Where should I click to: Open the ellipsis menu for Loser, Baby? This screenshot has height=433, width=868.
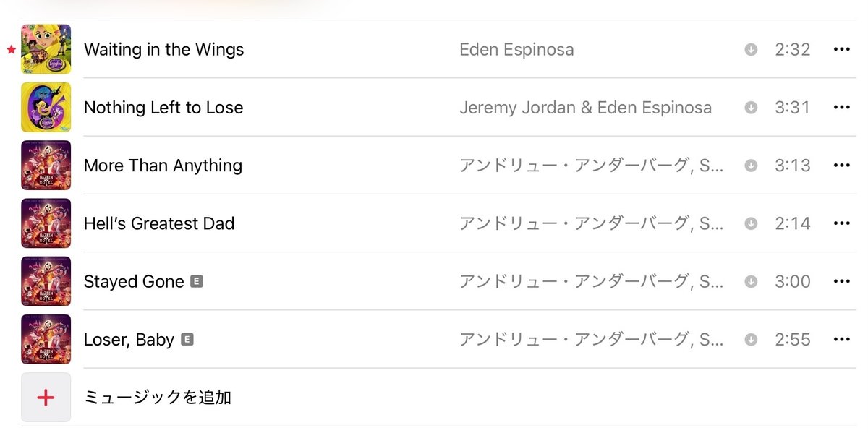(841, 339)
